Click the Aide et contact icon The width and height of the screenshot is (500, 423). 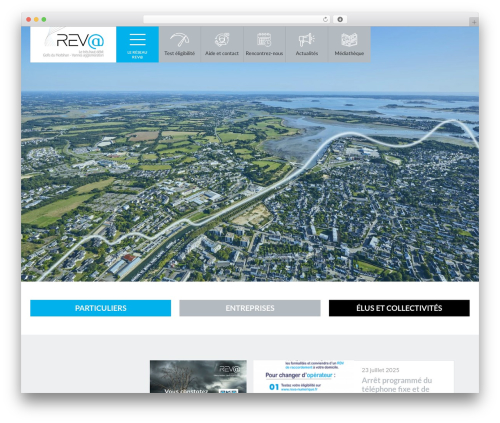pyautogui.click(x=222, y=40)
